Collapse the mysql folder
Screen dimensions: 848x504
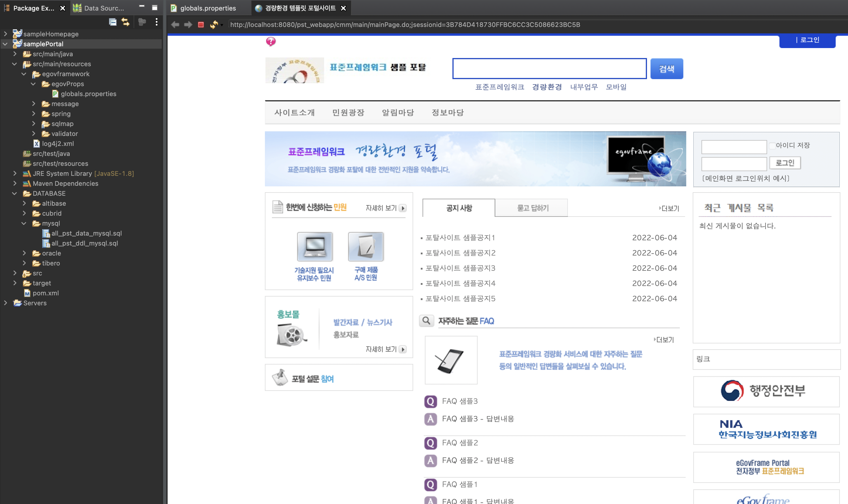[24, 224]
